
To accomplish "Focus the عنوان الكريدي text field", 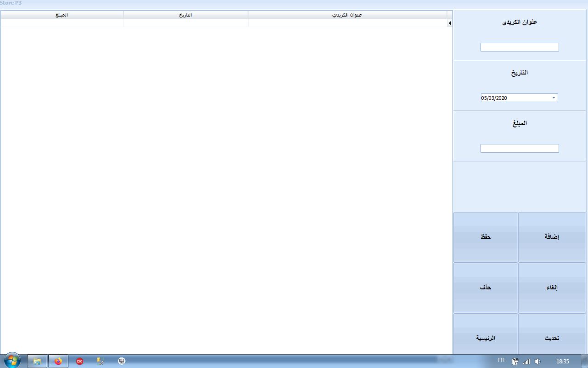I will point(520,47).
